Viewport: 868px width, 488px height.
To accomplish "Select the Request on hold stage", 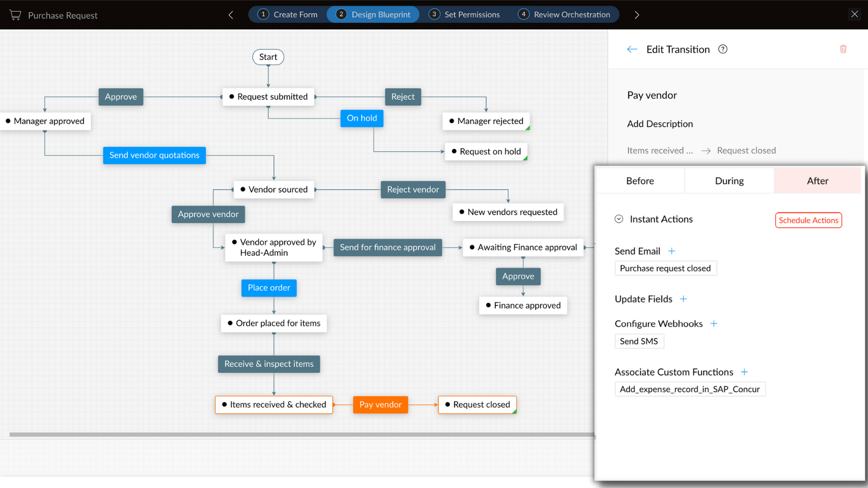I will click(486, 151).
